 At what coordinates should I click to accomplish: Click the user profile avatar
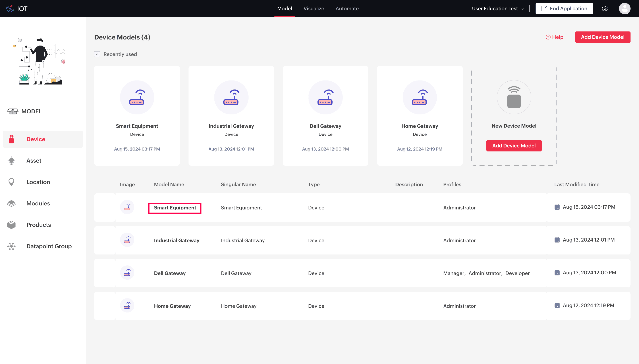[x=624, y=9]
